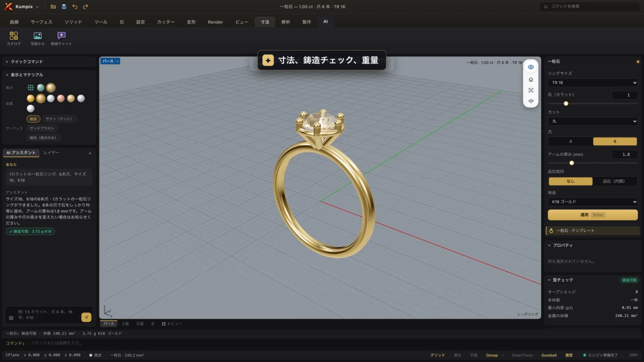The image size is (644, 362).
Task: Pick the rose gold metal swatch
Action: tap(61, 99)
